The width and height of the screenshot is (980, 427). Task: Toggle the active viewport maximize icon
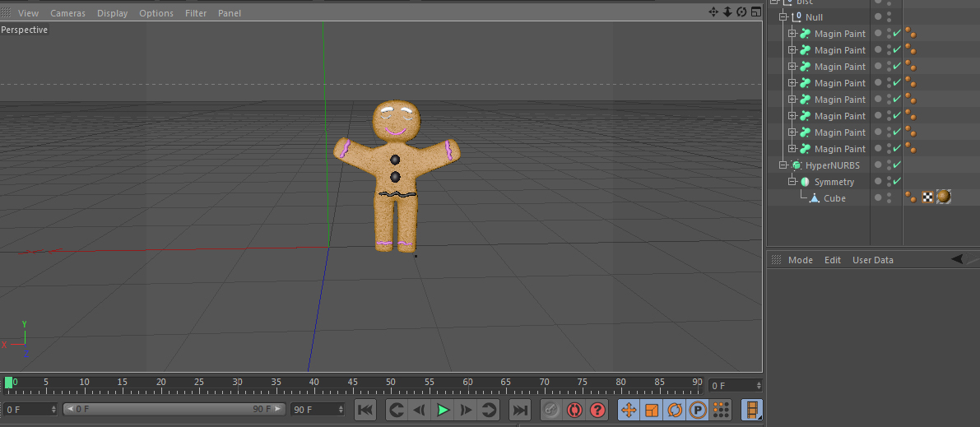756,12
